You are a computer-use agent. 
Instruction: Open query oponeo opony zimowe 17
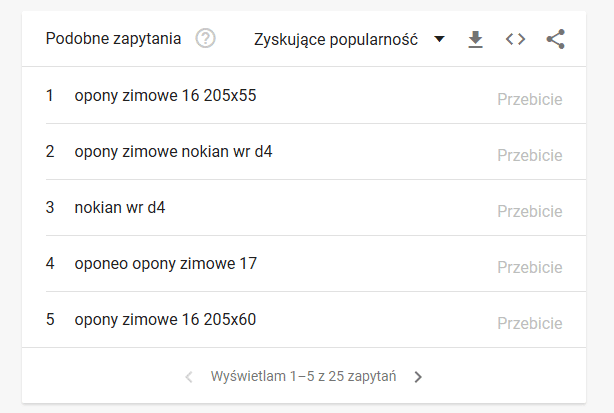tap(166, 263)
